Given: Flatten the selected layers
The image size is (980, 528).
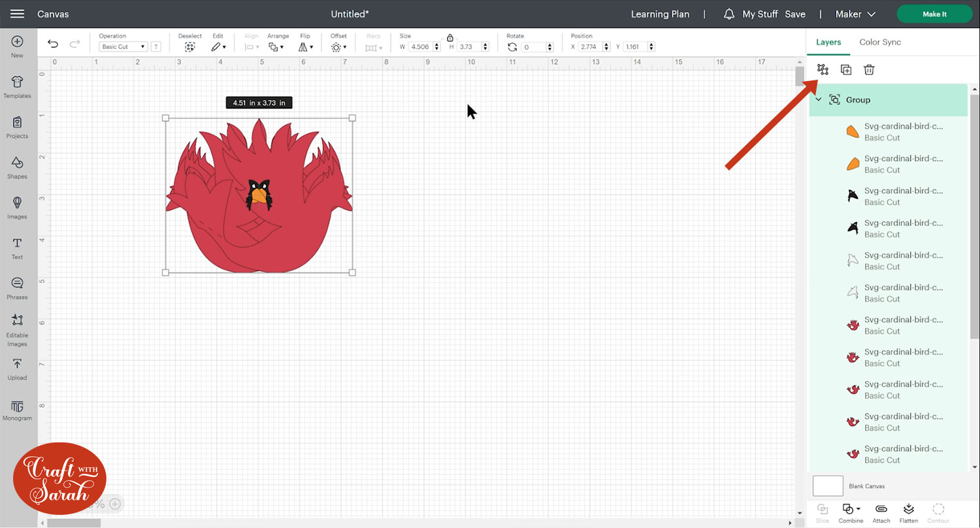Looking at the screenshot, I should point(909,512).
